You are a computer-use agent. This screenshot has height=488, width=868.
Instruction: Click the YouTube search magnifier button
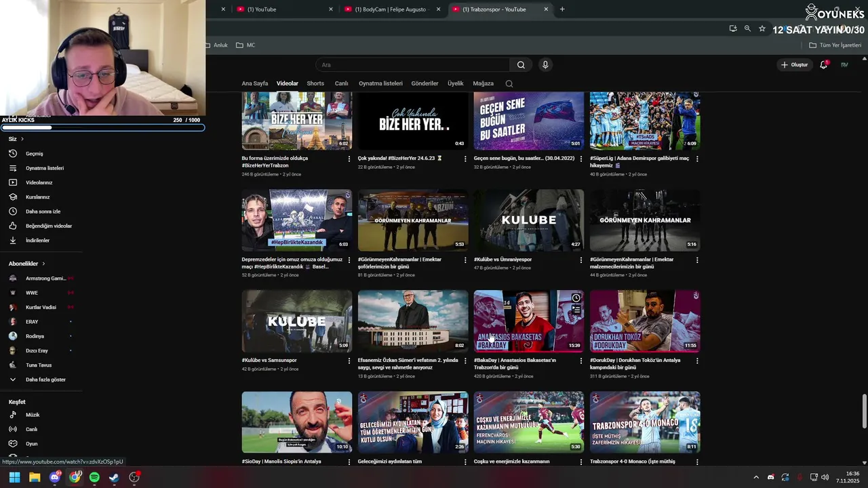pos(521,65)
